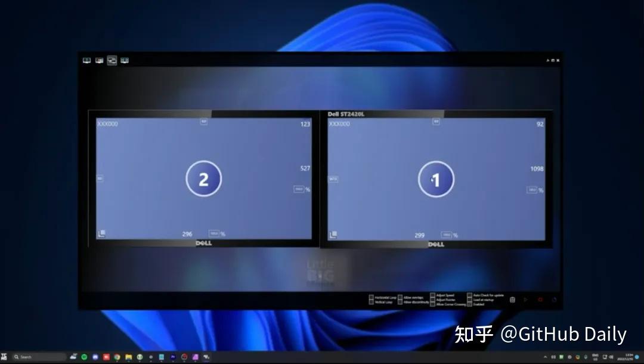Click the highlighted third view mode icon
Image resolution: width=644 pixels, height=364 pixels.
pos(112,60)
